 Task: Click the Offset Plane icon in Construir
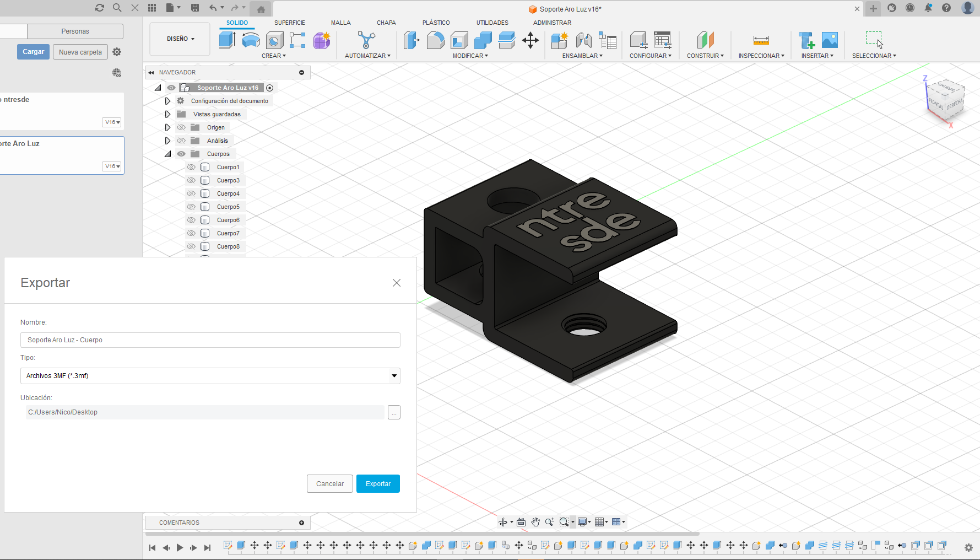click(705, 40)
